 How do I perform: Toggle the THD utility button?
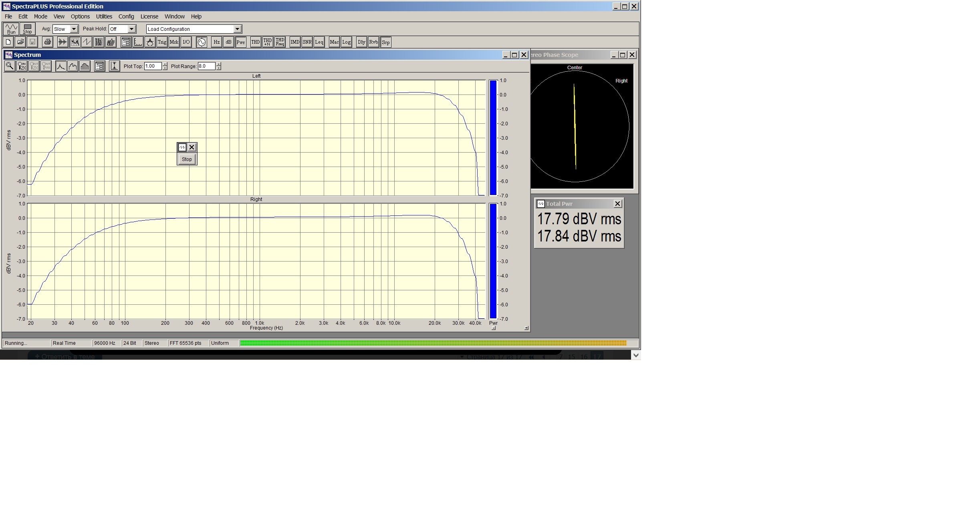point(256,42)
